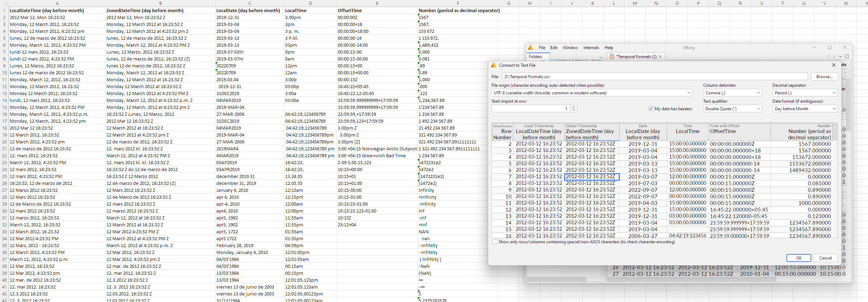This screenshot has width=868, height=302.
Task: Click the start import row stepper arrows
Action: click(x=574, y=108)
